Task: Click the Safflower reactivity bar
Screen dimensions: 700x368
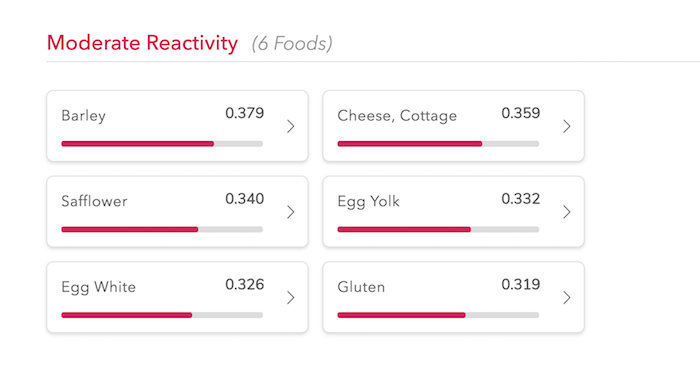Action: (162, 230)
